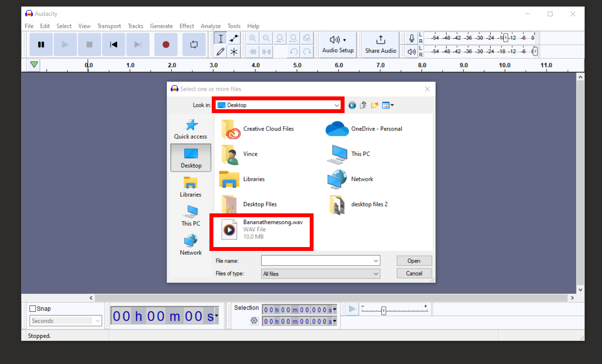This screenshot has height=364, width=602.
Task: Select the Envelope tool
Action: click(234, 38)
